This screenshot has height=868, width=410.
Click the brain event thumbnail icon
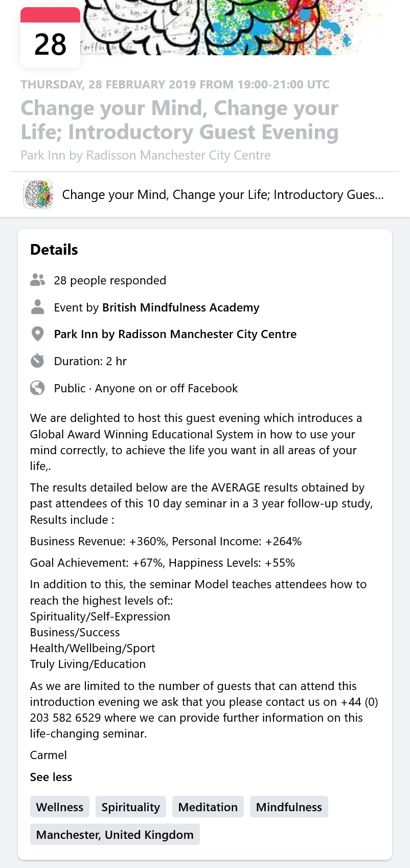(x=38, y=194)
